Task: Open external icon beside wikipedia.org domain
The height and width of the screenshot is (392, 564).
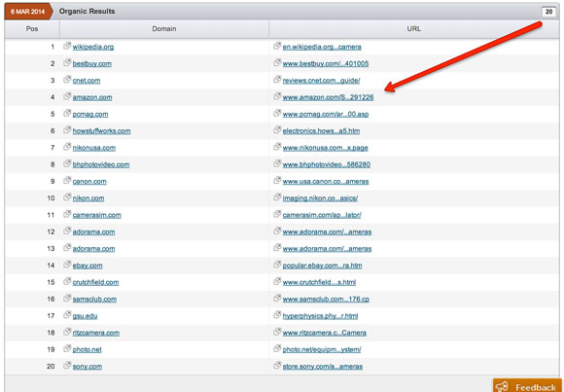Action: 67,46
